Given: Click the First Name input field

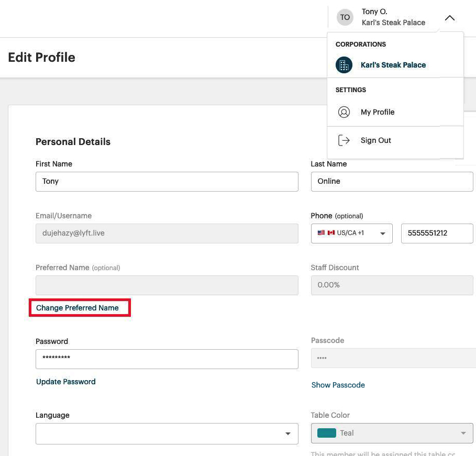Looking at the screenshot, I should [167, 181].
